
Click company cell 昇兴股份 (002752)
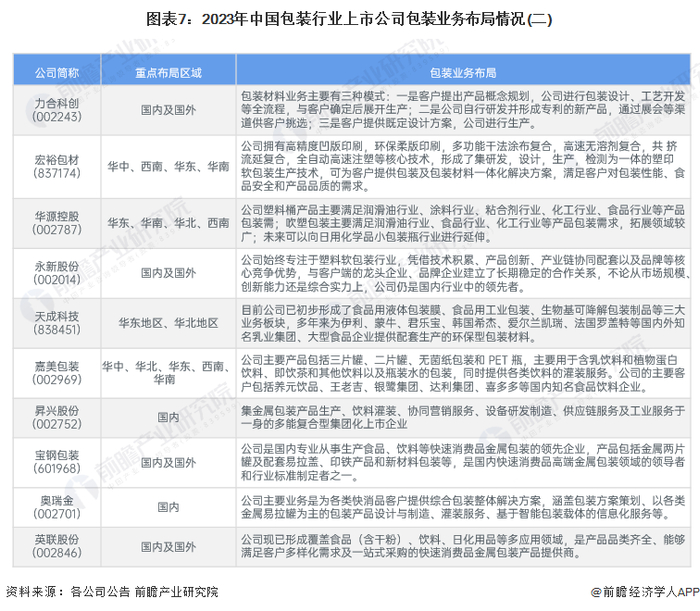pos(57,418)
